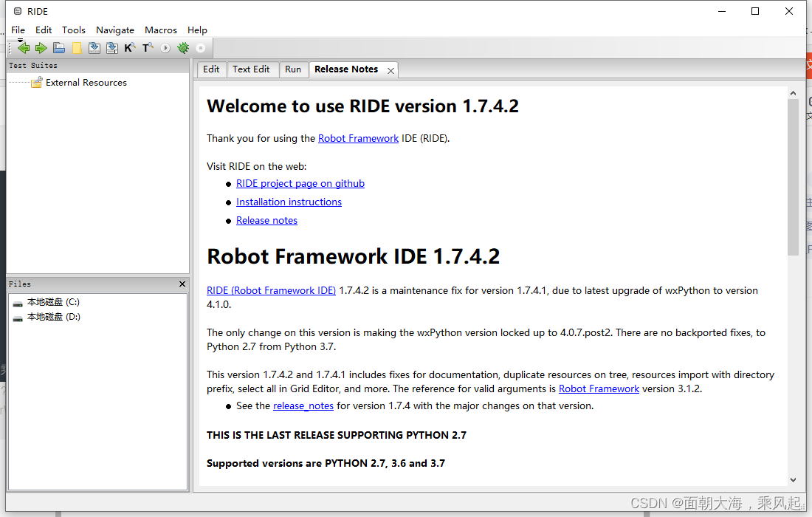Click the release notes vertical scrollbar thumb

tap(793, 177)
